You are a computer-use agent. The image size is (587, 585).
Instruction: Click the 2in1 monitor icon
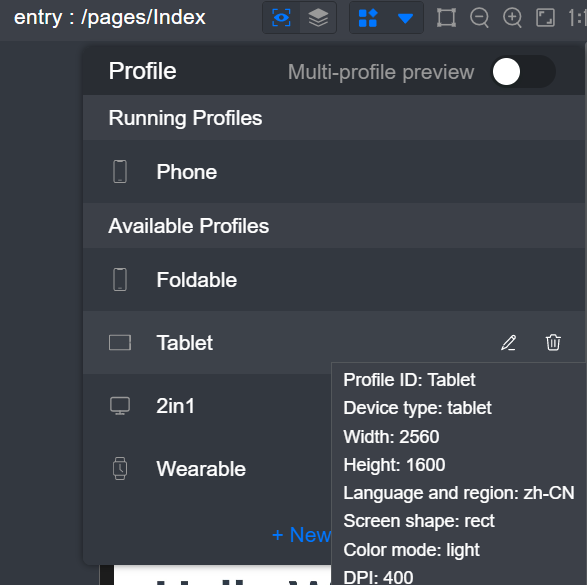pos(120,406)
